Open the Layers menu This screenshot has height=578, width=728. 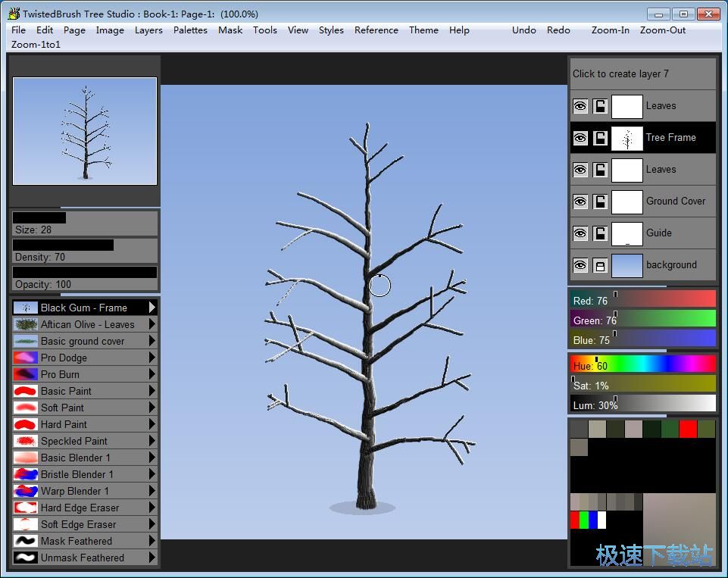[x=148, y=30]
